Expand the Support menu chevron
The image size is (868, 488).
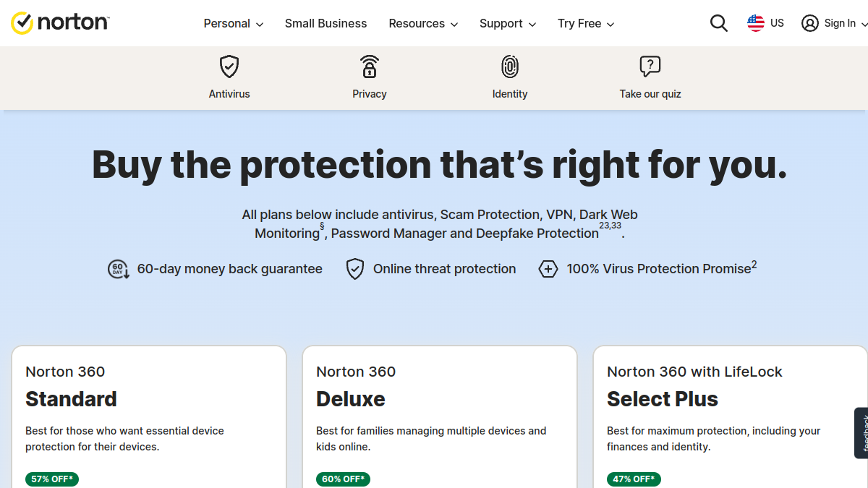coord(532,25)
